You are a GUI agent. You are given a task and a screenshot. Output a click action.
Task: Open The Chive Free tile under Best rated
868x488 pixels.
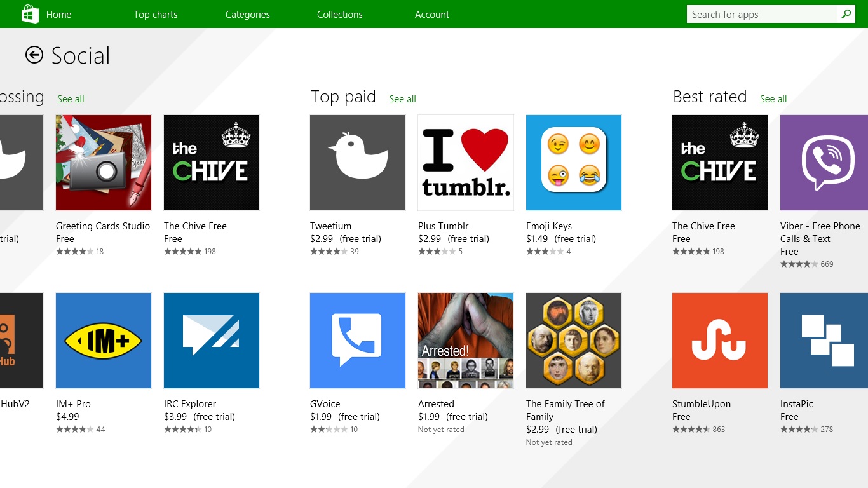720,163
